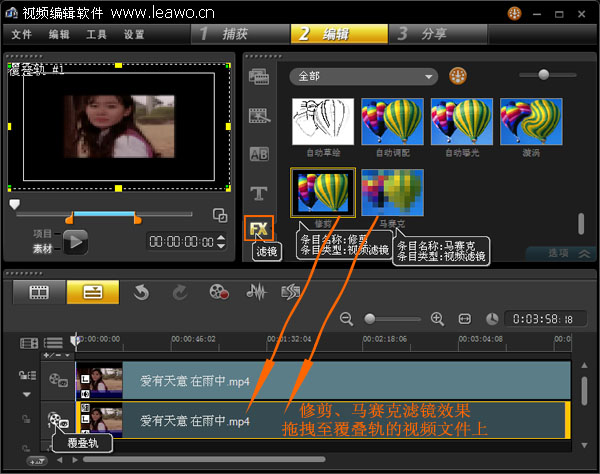
Task: Switch to storyboard view
Action: (x=39, y=292)
